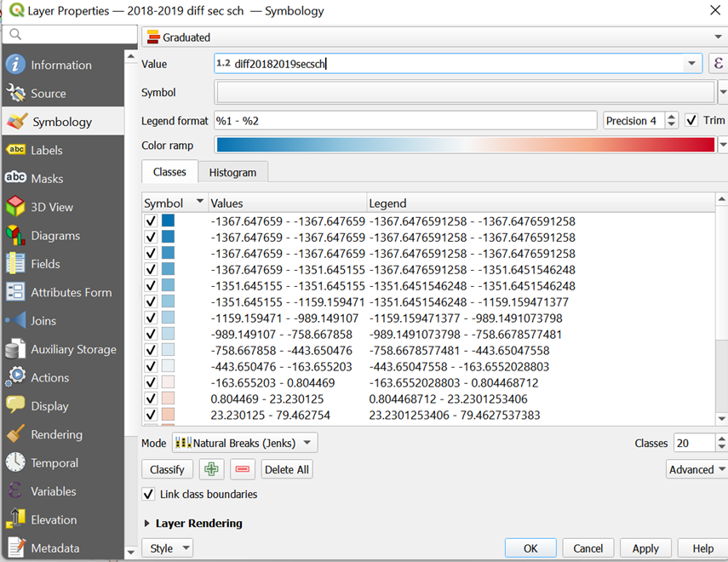The height and width of the screenshot is (562, 728).
Task: Select the Source wrench icon
Action: (15, 94)
